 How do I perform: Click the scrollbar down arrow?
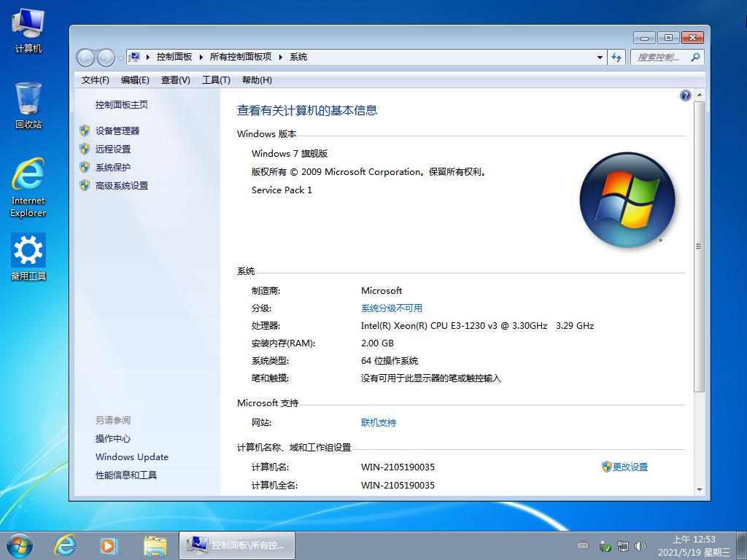point(700,489)
